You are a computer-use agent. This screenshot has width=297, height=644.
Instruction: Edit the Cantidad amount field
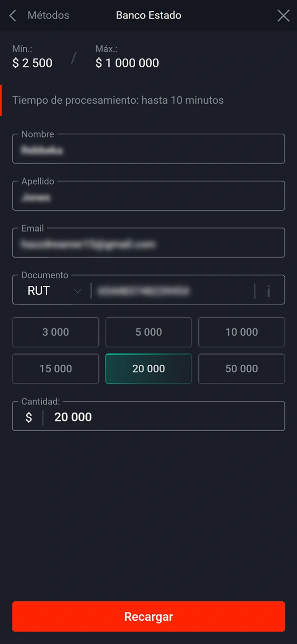pyautogui.click(x=149, y=416)
